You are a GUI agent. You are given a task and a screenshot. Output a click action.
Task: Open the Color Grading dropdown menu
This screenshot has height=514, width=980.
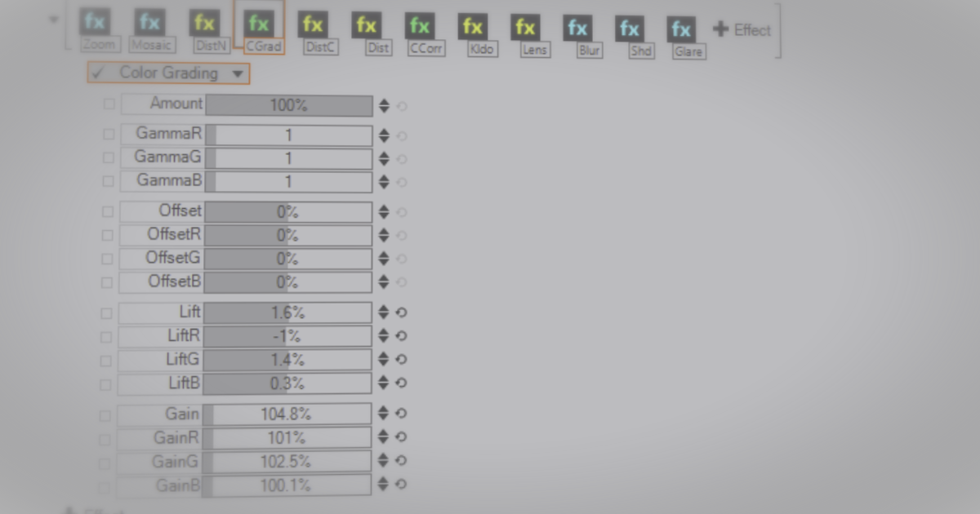click(238, 73)
